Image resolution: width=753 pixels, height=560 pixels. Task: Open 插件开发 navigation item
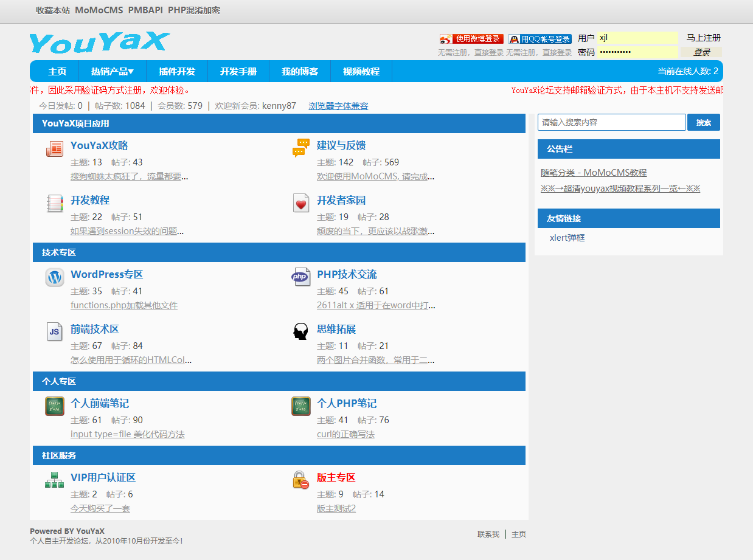click(x=177, y=71)
